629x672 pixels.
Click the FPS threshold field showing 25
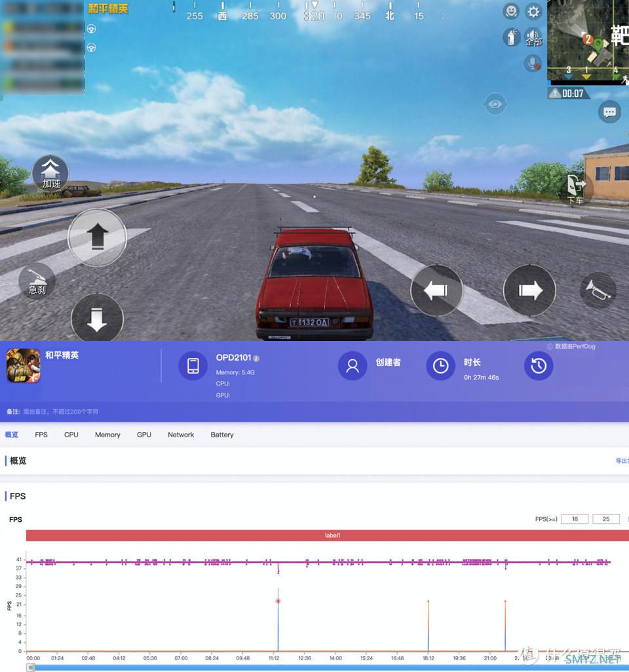pos(606,519)
